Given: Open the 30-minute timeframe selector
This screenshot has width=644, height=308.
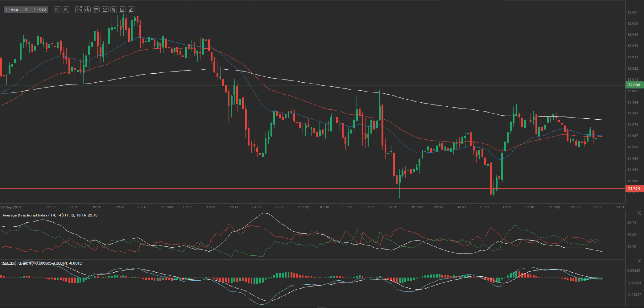Looking at the screenshot, I should coord(78,10).
